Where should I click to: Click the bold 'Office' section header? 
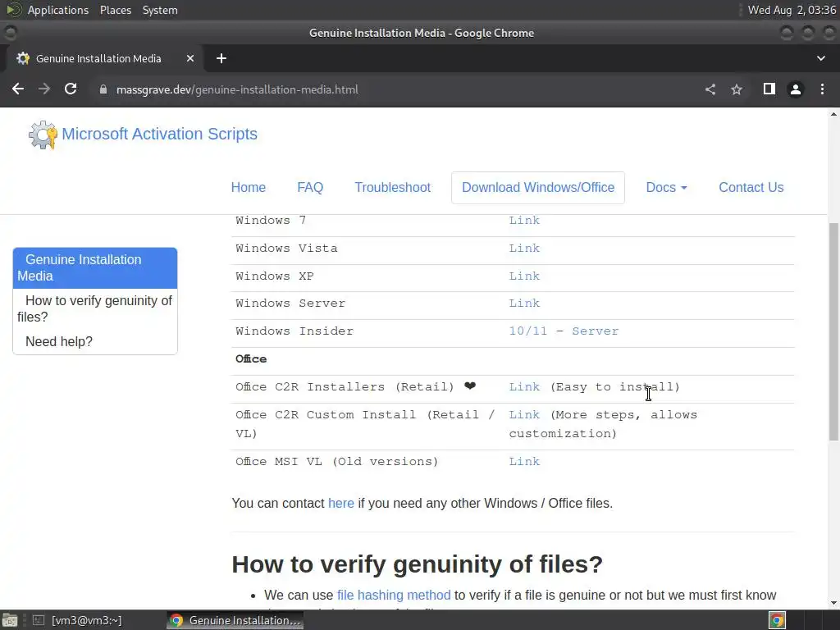pyautogui.click(x=251, y=359)
